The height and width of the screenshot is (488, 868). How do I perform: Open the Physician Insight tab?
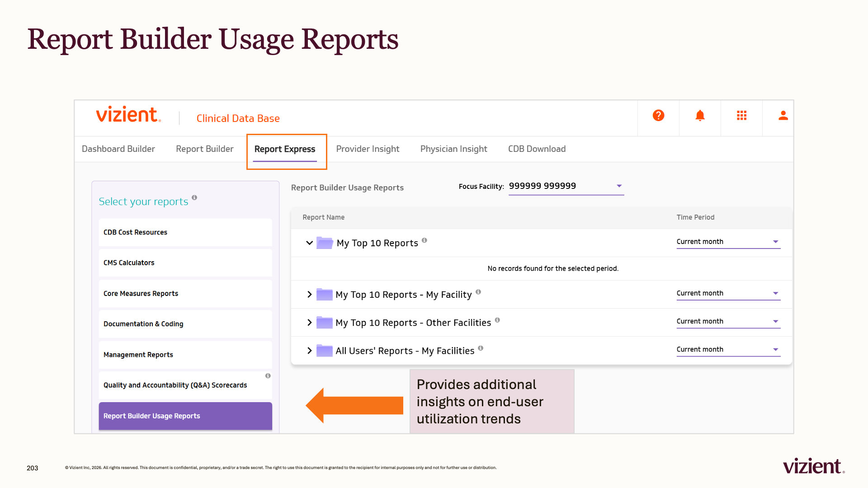pyautogui.click(x=453, y=149)
